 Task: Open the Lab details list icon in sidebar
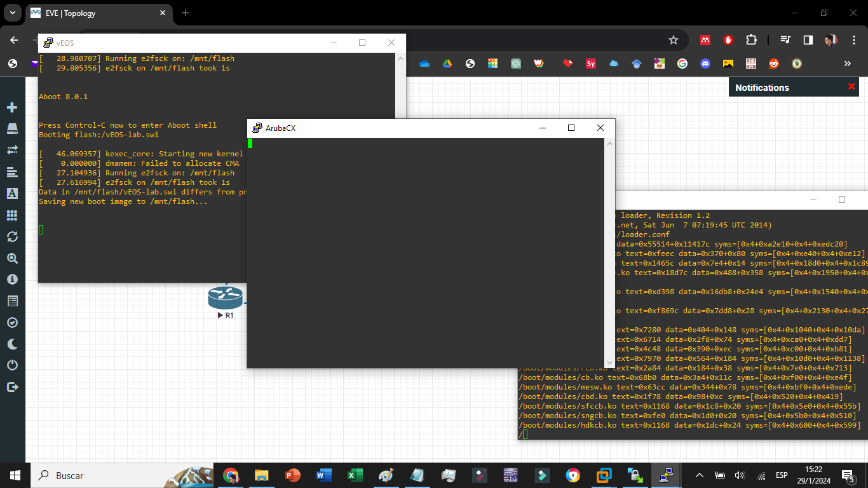point(12,301)
